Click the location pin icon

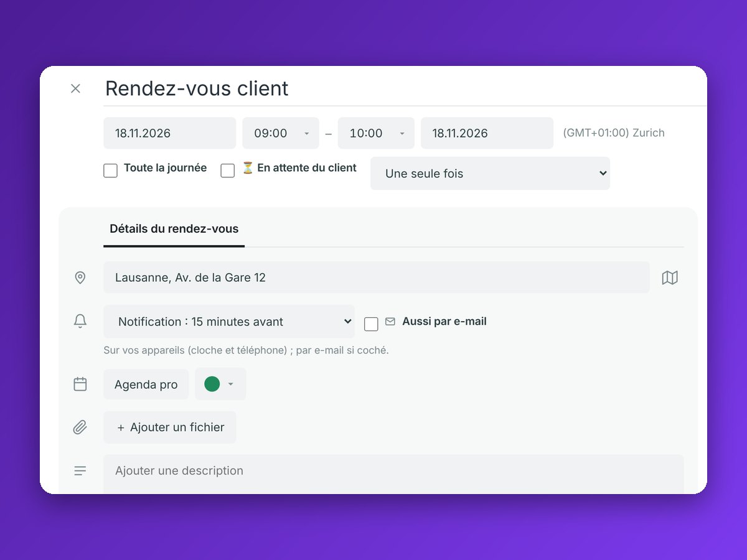pos(80,278)
